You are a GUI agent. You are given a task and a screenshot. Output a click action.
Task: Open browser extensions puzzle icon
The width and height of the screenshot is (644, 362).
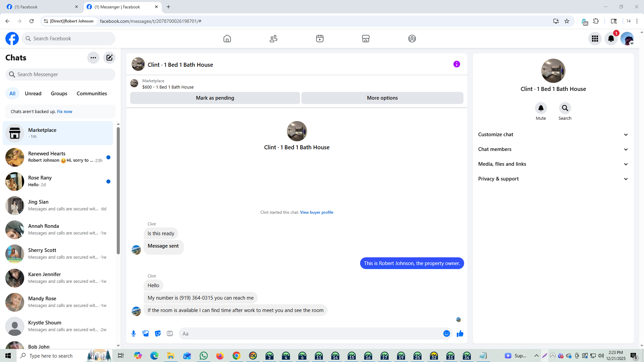tap(596, 21)
